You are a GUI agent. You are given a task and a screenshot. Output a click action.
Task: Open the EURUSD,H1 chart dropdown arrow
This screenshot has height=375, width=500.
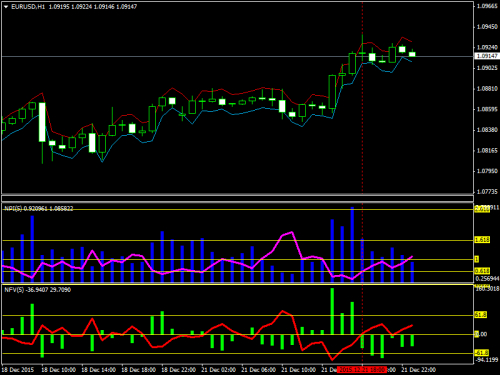(6, 7)
